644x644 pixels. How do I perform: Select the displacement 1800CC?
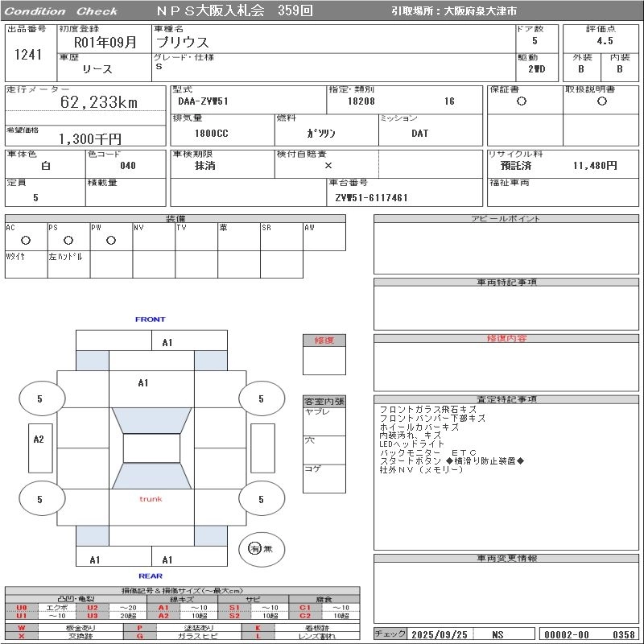212,134
